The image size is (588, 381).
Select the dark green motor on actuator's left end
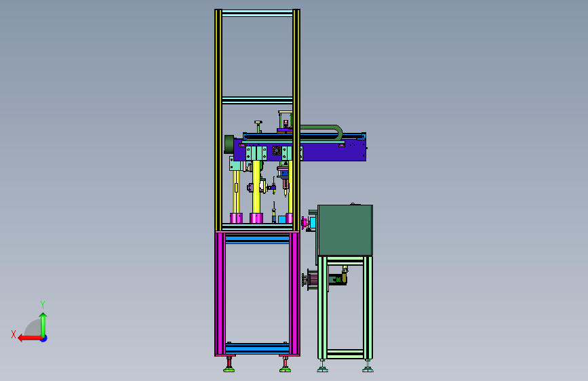coord(229,144)
